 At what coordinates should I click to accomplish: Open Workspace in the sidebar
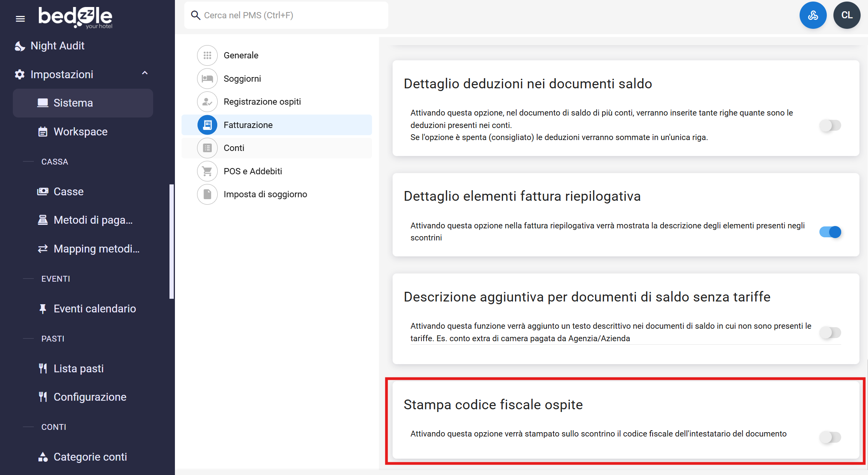80,131
